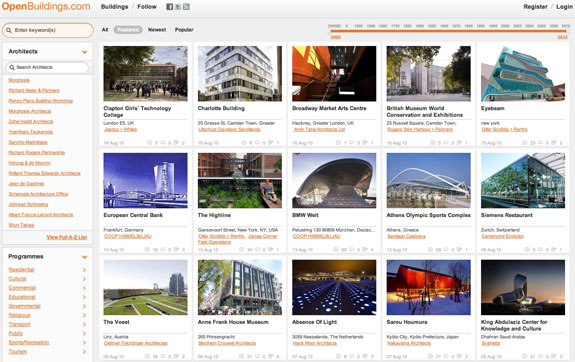Click the comments icon on The Highline card
This screenshot has width=575, height=362.
pos(257,249)
